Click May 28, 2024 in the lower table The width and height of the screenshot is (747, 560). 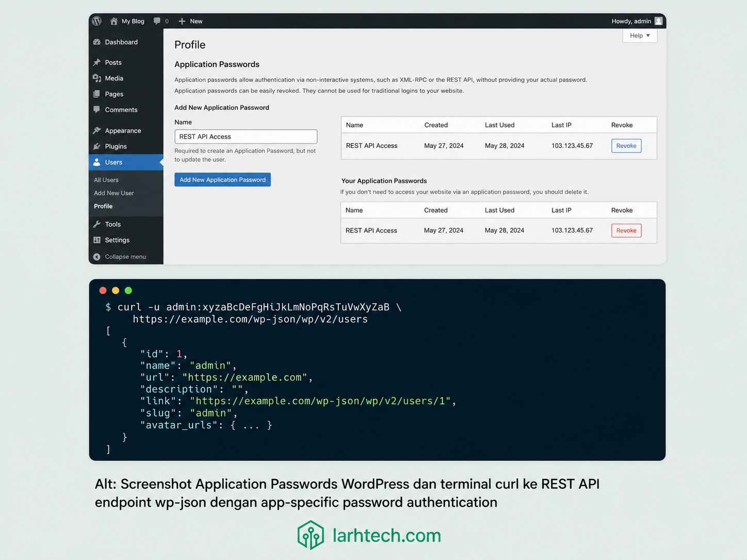(505, 230)
